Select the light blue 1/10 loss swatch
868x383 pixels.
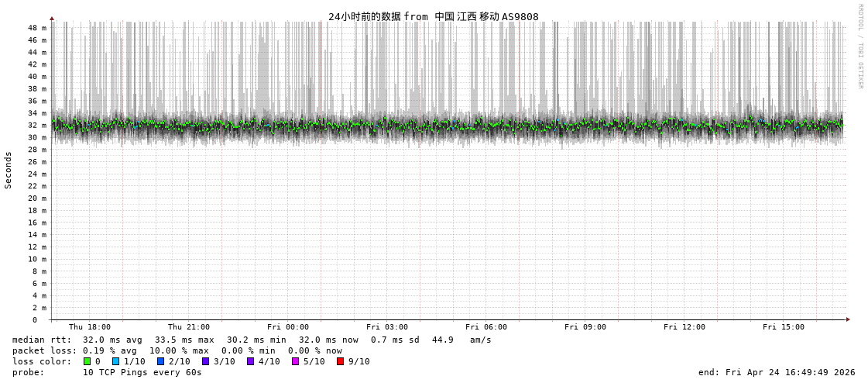(x=116, y=361)
